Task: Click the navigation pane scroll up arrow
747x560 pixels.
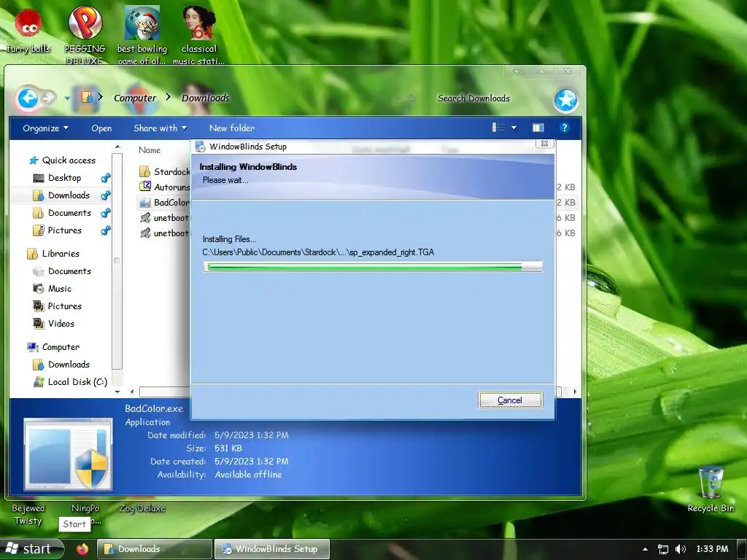Action: click(117, 147)
